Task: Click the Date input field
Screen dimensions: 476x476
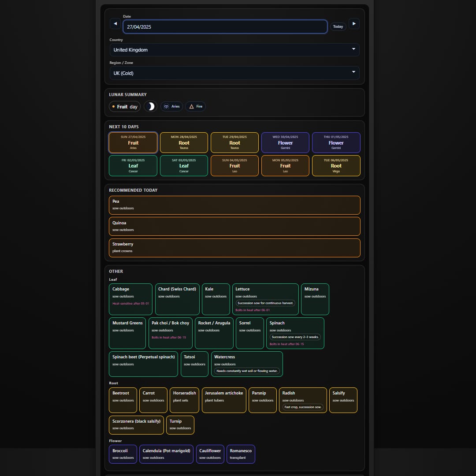Action: point(225,27)
